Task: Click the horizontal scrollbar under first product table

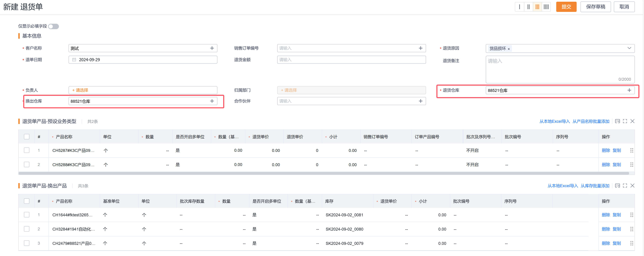Action: pyautogui.click(x=324, y=173)
